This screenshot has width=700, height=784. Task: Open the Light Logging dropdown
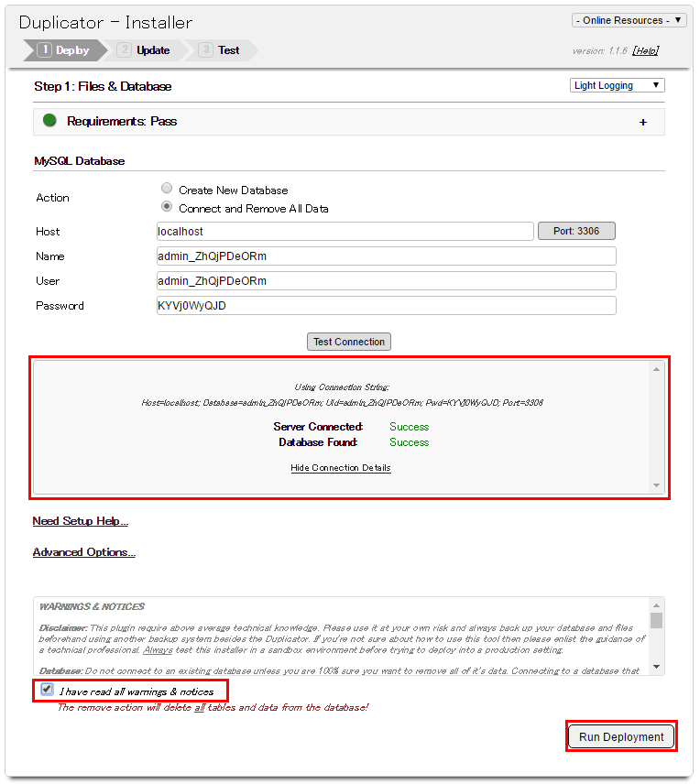tap(617, 85)
